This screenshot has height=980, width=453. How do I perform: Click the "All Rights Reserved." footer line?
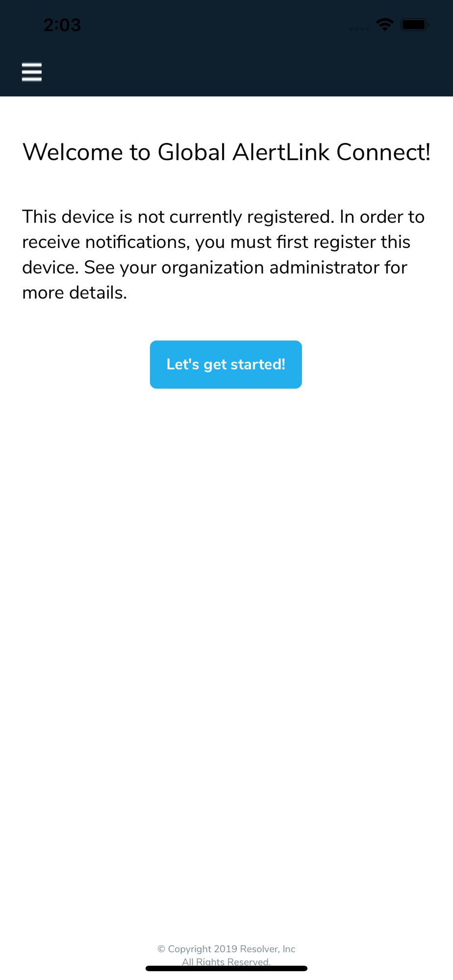coord(226,961)
